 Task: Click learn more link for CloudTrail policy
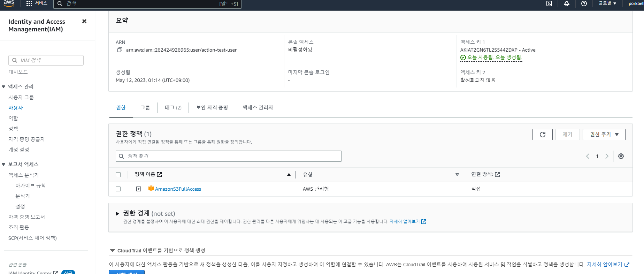pos(605,265)
